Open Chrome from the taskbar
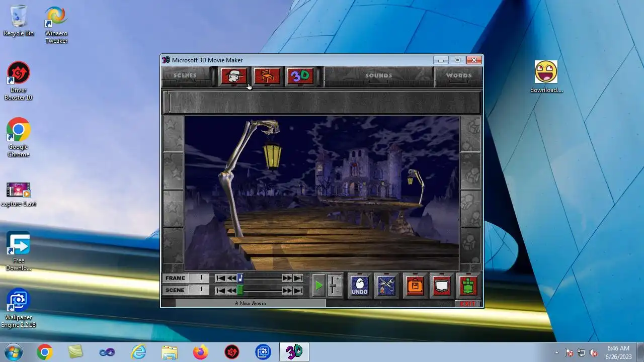 [x=45, y=352]
